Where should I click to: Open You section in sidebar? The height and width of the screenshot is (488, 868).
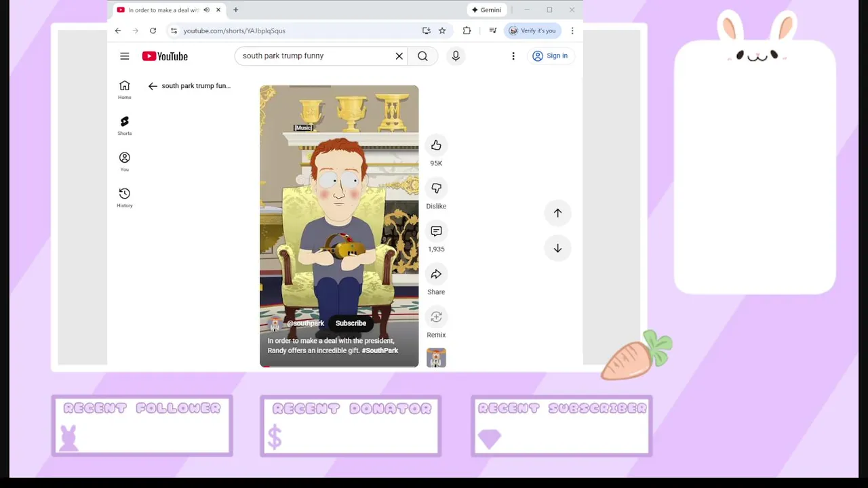[125, 161]
